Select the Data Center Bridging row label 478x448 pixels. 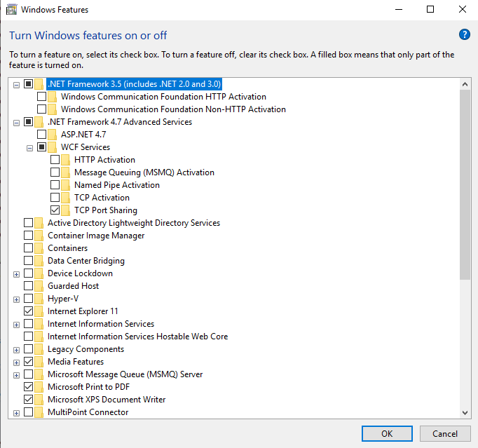coord(86,261)
